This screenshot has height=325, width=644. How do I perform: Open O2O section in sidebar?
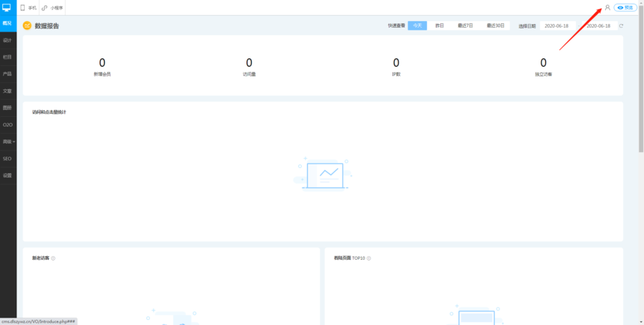point(7,124)
